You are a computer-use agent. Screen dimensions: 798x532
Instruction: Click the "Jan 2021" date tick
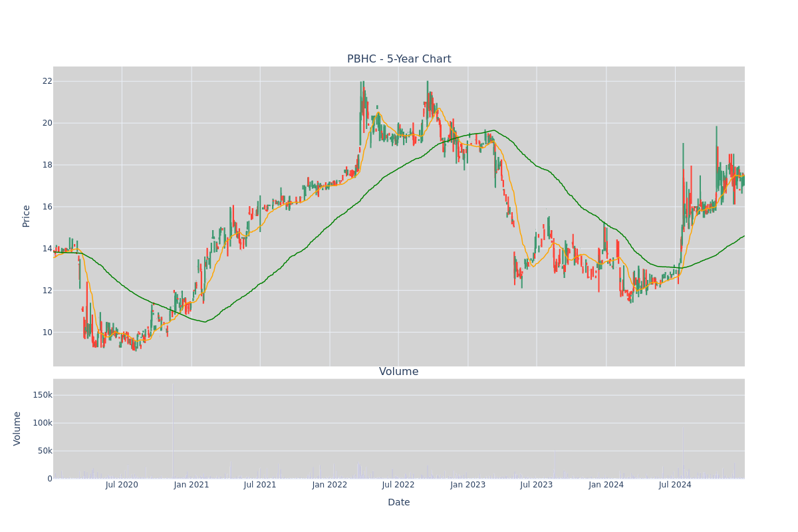tap(192, 485)
